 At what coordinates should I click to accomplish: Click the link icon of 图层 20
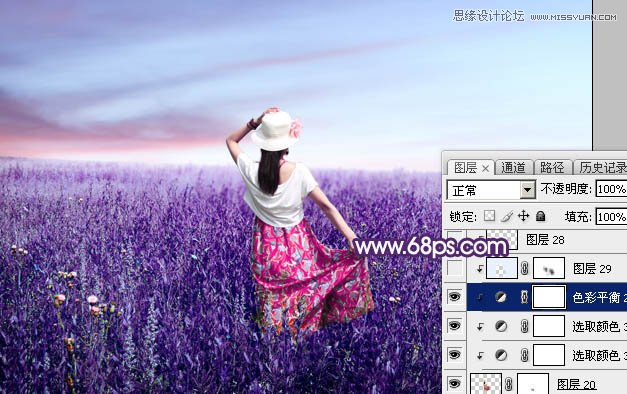click(x=509, y=384)
